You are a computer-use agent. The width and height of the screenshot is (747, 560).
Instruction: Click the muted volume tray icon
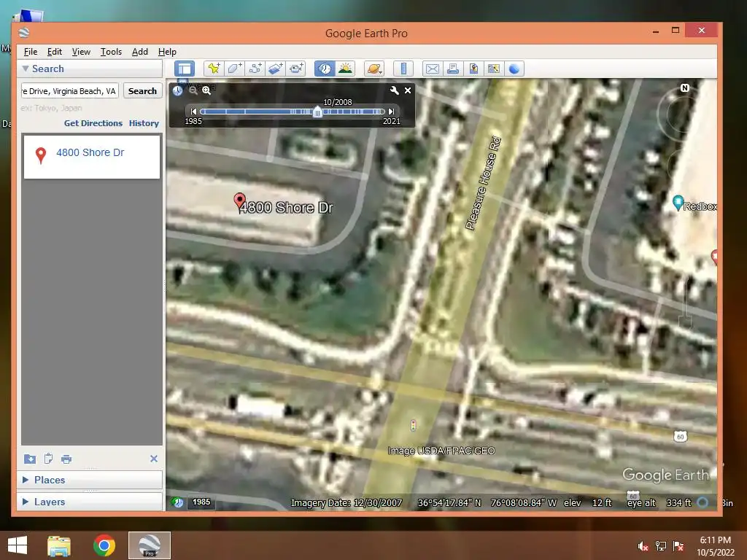click(643, 546)
